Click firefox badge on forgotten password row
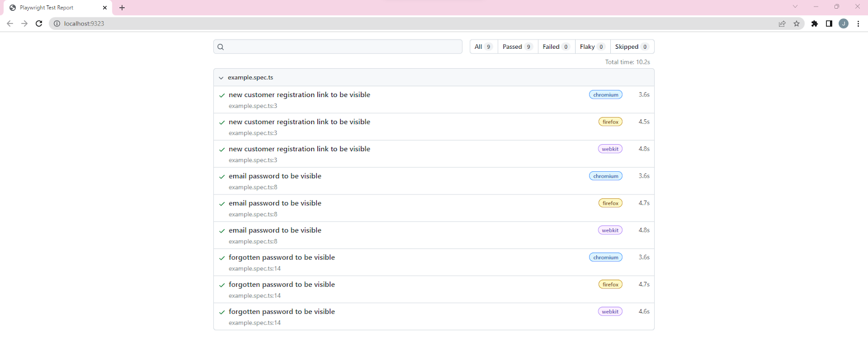 tap(610, 285)
